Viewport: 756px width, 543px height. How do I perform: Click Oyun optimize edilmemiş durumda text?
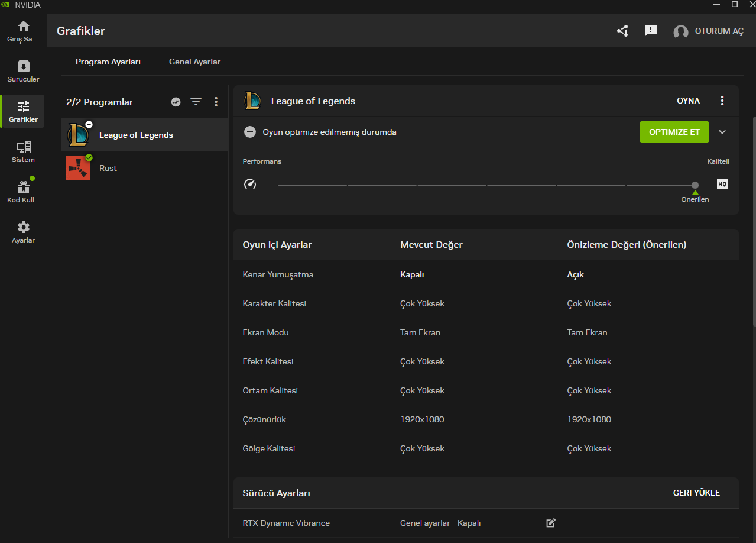click(330, 132)
